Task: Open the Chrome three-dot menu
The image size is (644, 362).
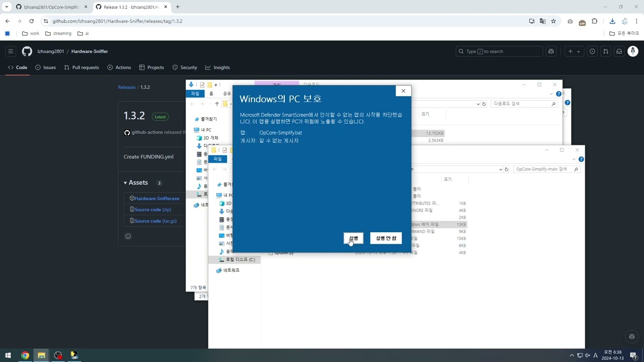Action: coord(636,21)
